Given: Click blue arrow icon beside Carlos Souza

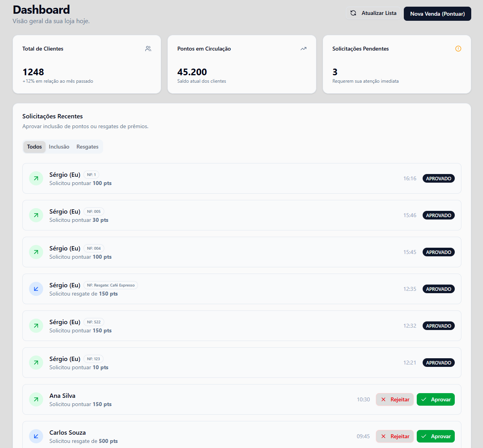Looking at the screenshot, I should 36,436.
